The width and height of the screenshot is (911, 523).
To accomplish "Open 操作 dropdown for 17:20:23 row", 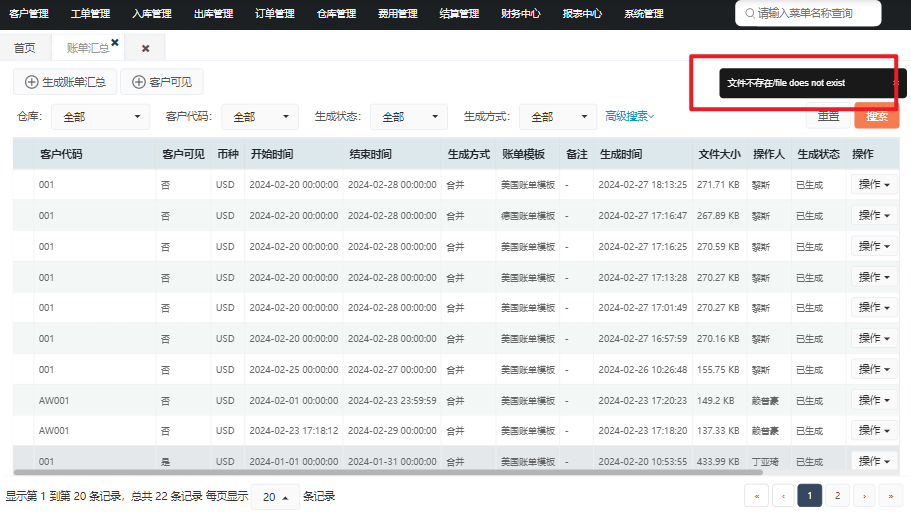I will coord(874,400).
